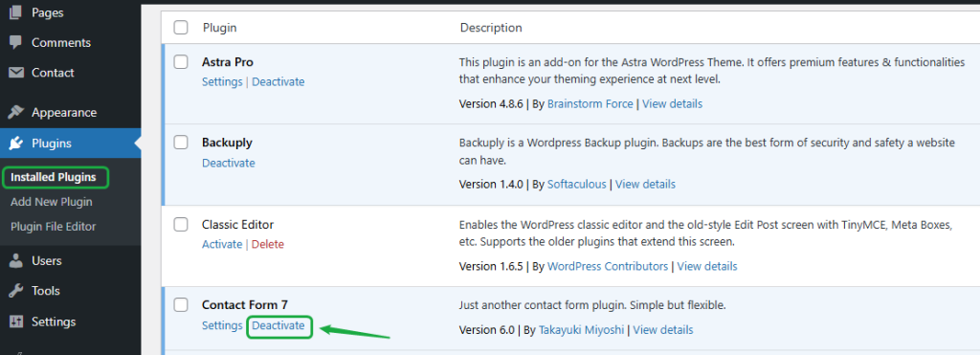Toggle the select-all plugins checkbox
This screenshot has width=980, height=355.
tap(181, 28)
